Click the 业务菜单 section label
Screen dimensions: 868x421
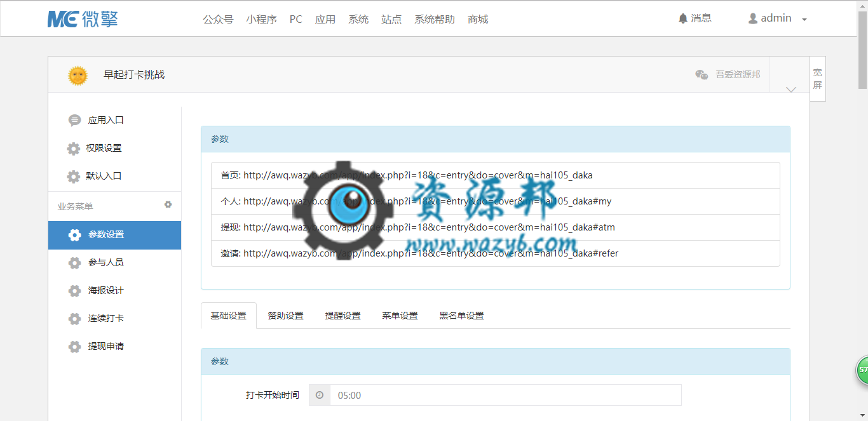point(76,206)
